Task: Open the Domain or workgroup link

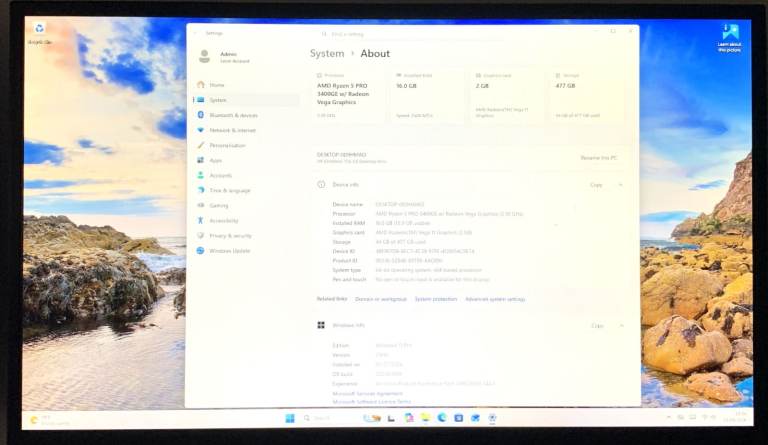Action: click(381, 299)
